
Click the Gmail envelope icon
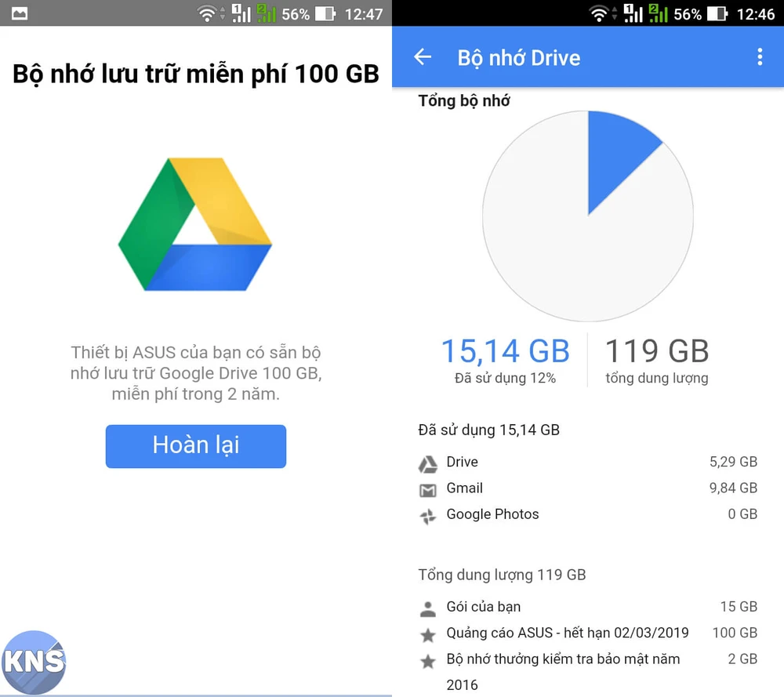(427, 488)
